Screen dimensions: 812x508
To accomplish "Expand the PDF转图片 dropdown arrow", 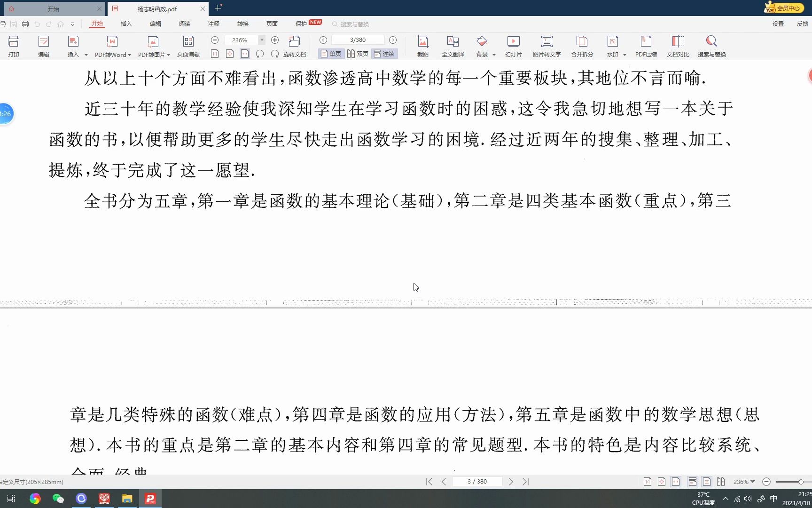I will click(168, 55).
